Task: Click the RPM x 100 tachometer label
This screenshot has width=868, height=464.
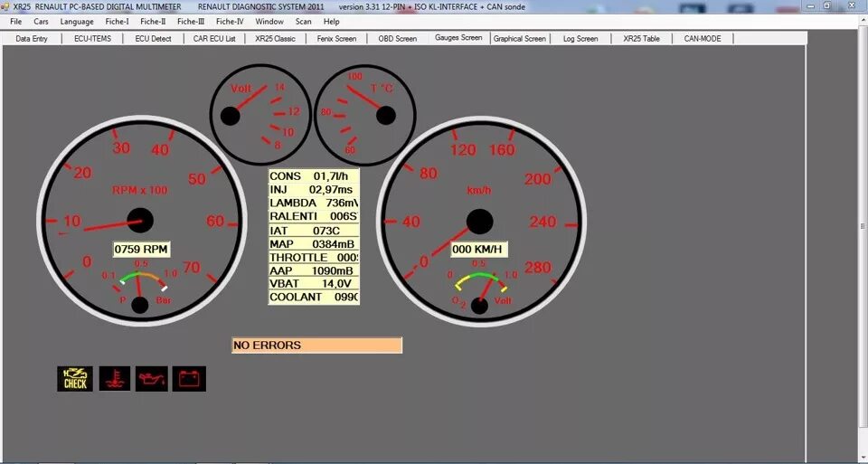Action: coord(140,190)
